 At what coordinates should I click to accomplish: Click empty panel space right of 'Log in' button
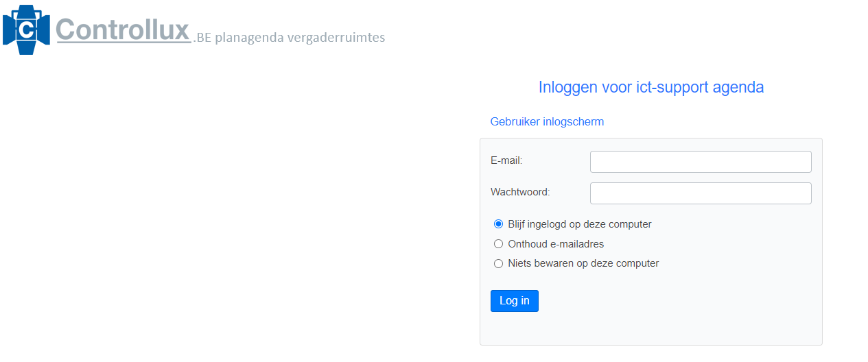pos(679,301)
